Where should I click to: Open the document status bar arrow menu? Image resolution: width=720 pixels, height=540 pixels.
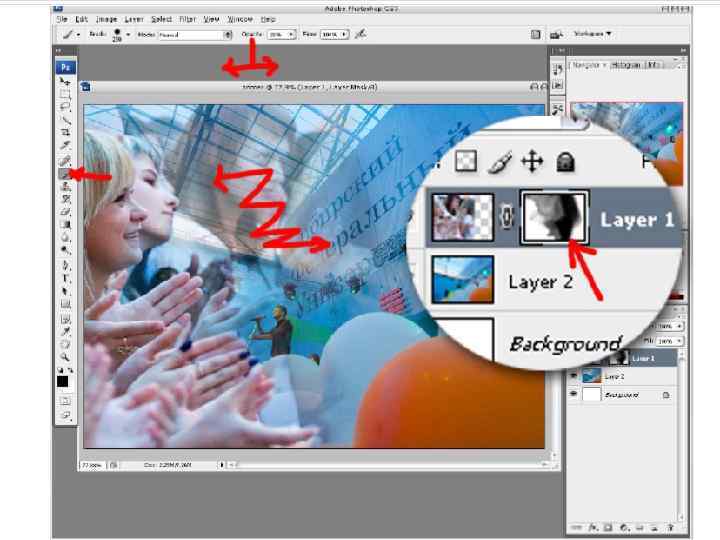tap(222, 465)
